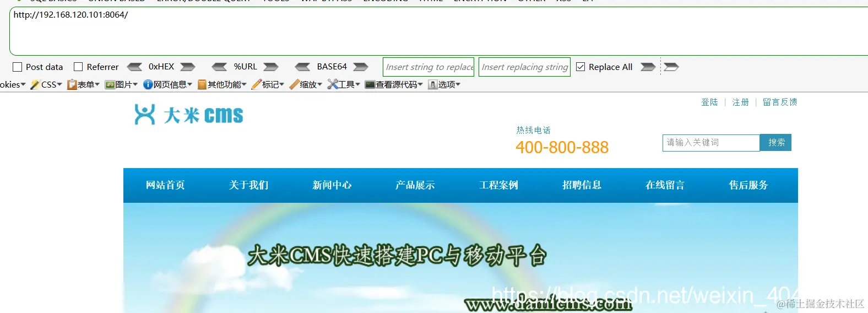This screenshot has width=868, height=313.
Task: Click the 搜索 button
Action: (x=776, y=143)
